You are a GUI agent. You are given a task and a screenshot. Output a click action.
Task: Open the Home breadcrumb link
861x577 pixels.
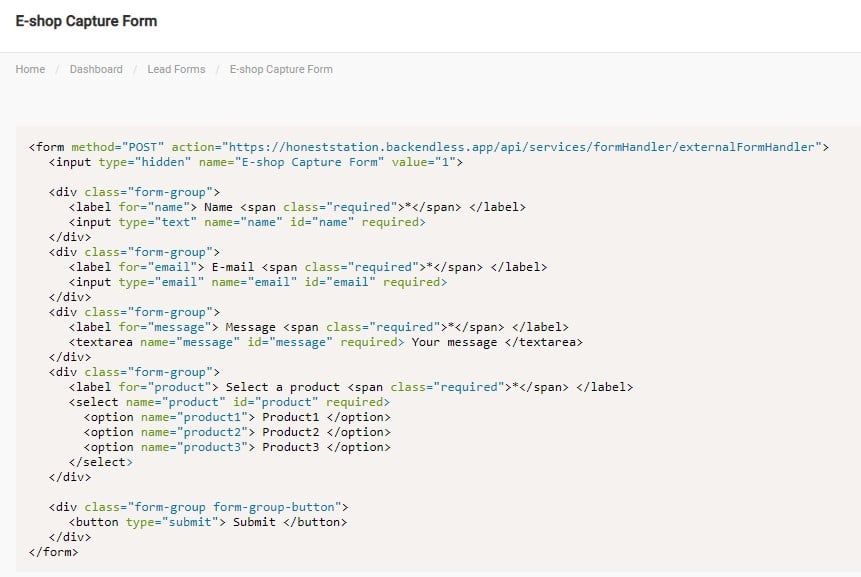pyautogui.click(x=30, y=69)
